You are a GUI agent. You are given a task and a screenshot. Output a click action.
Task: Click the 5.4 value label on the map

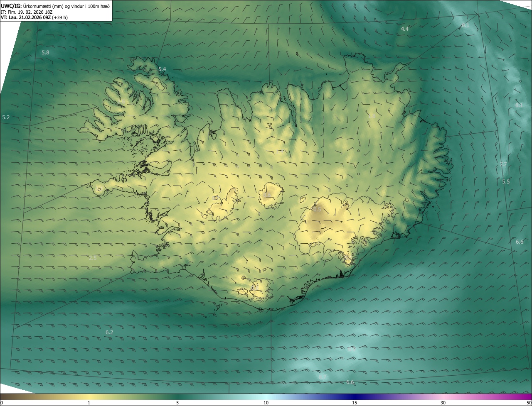pyautogui.click(x=162, y=69)
